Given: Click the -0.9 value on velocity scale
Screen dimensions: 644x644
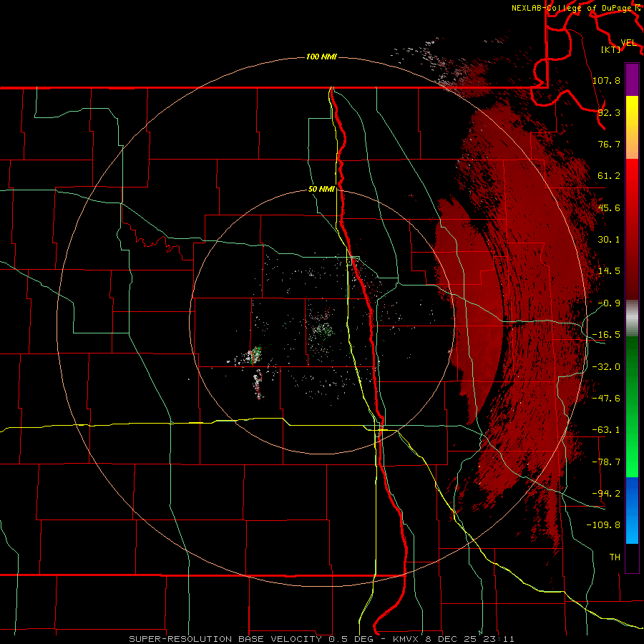Looking at the screenshot, I should click(x=609, y=303).
